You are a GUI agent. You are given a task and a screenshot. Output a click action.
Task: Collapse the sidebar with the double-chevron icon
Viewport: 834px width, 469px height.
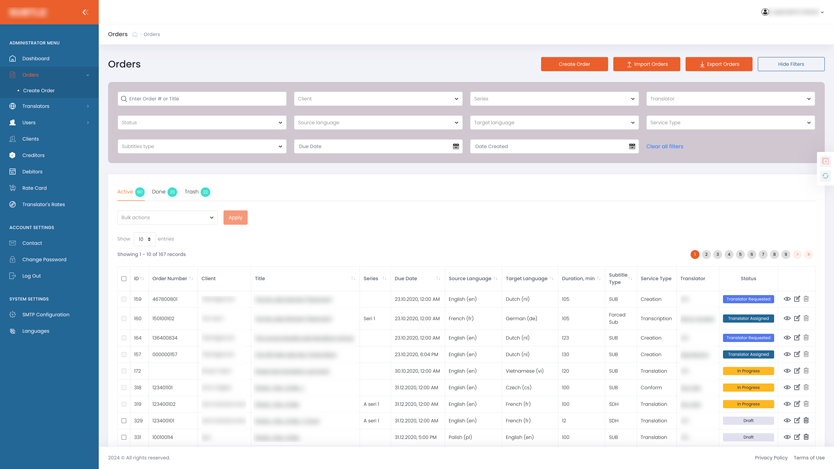[x=85, y=12]
